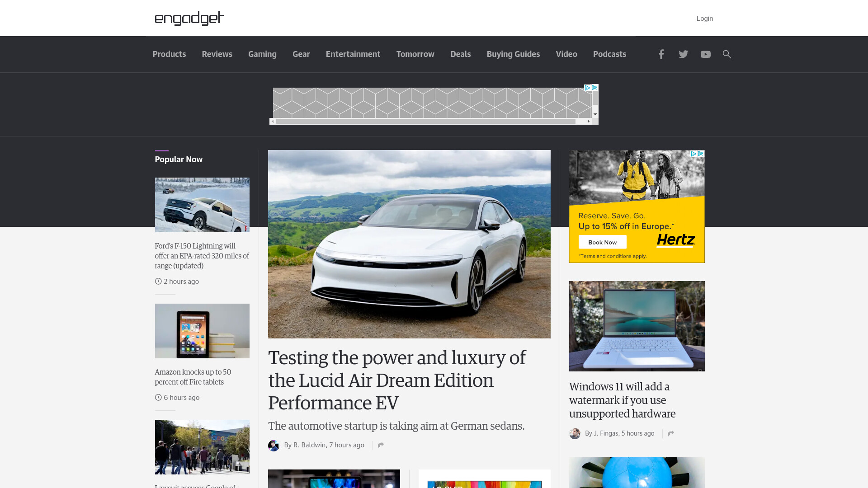Open the Gaming section
Image resolution: width=868 pixels, height=488 pixels.
262,54
